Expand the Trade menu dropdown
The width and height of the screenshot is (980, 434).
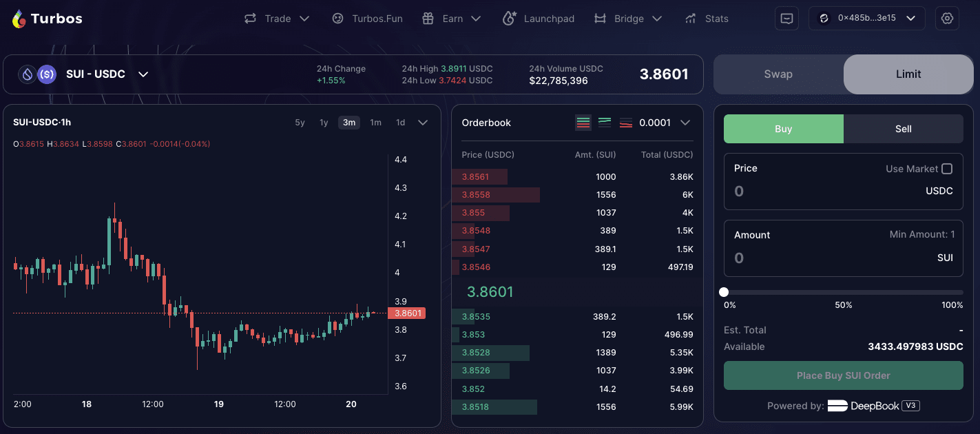304,19
